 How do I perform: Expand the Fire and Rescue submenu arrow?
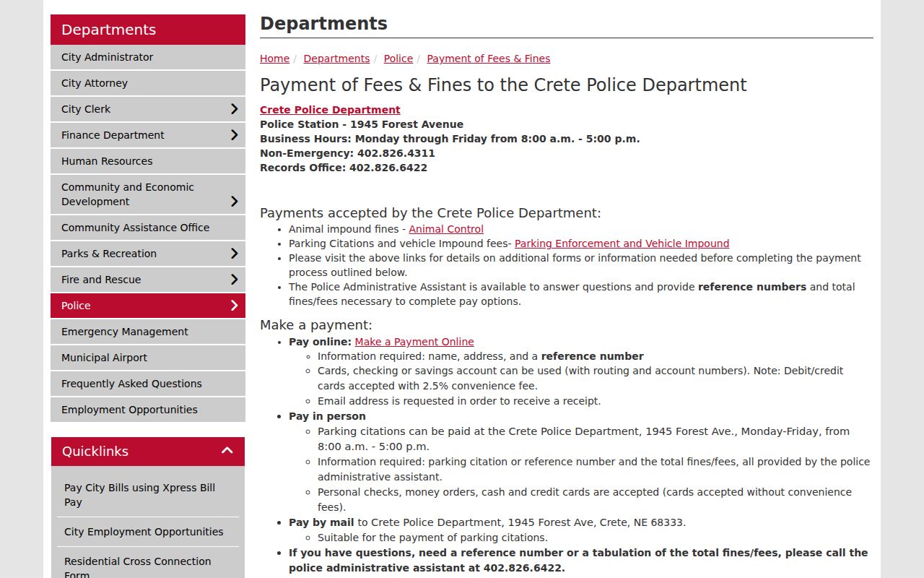[234, 280]
